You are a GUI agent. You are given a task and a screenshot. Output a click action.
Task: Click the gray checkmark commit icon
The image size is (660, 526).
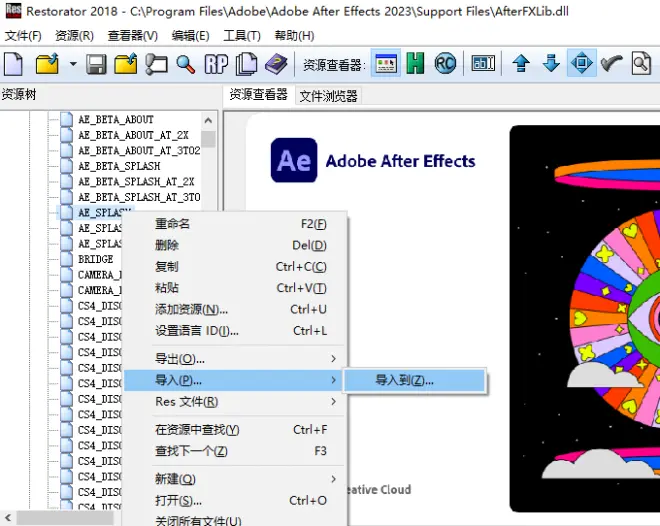click(612, 64)
